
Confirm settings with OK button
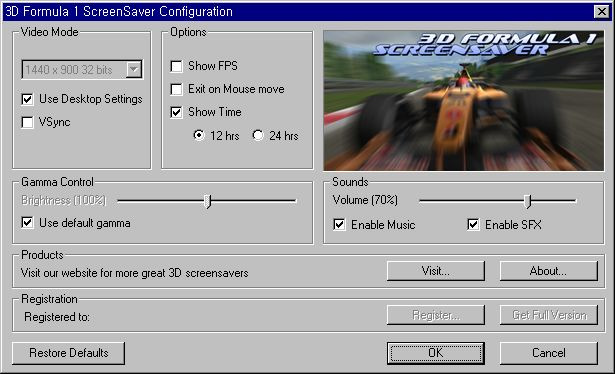click(436, 353)
